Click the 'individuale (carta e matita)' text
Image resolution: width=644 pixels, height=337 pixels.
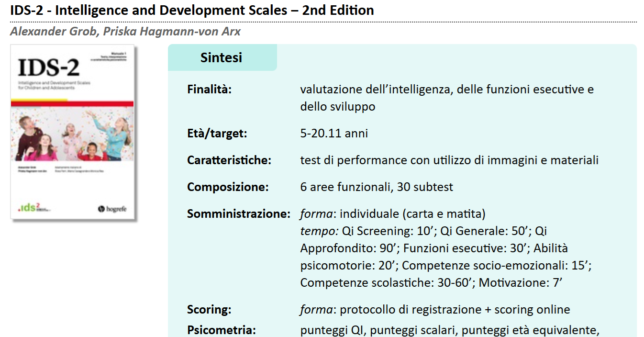412,214
